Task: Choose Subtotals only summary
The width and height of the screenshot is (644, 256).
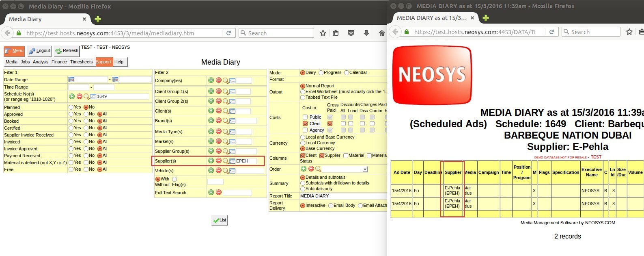Action: (303, 189)
